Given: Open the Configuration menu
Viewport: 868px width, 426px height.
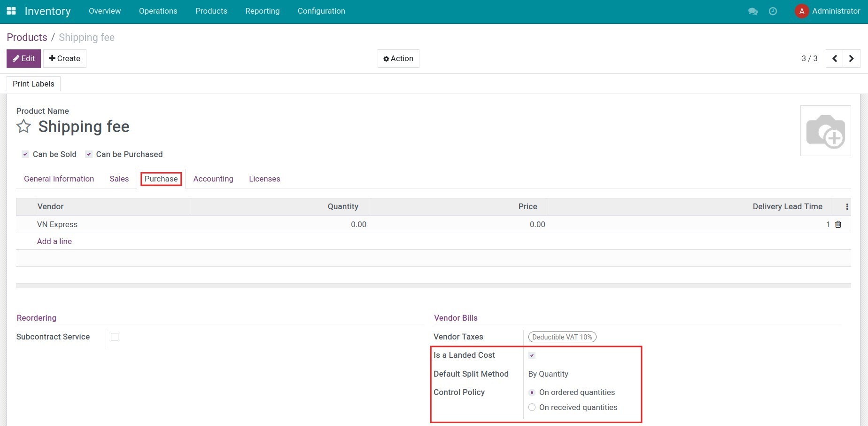Looking at the screenshot, I should [x=321, y=11].
